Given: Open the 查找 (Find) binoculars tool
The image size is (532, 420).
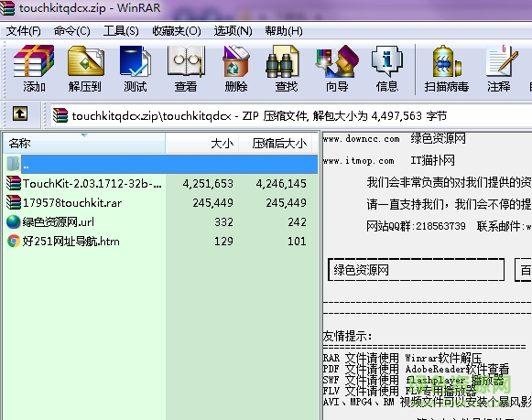Looking at the screenshot, I should (x=286, y=69).
